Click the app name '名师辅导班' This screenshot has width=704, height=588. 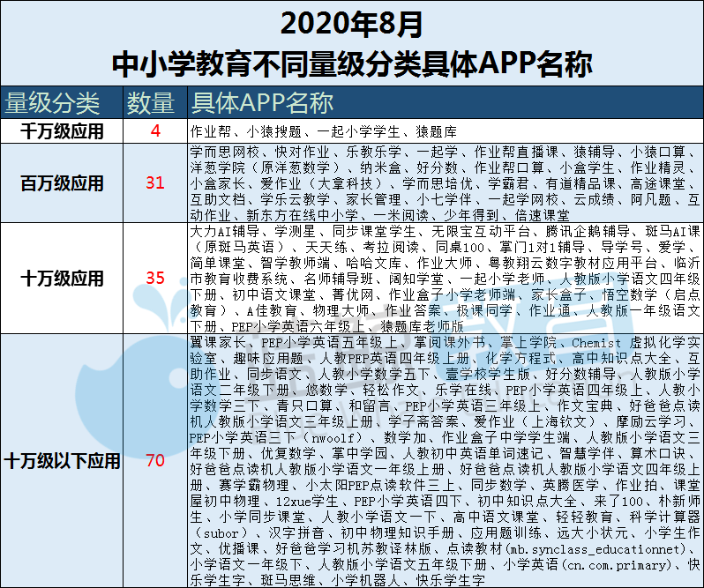(339, 279)
